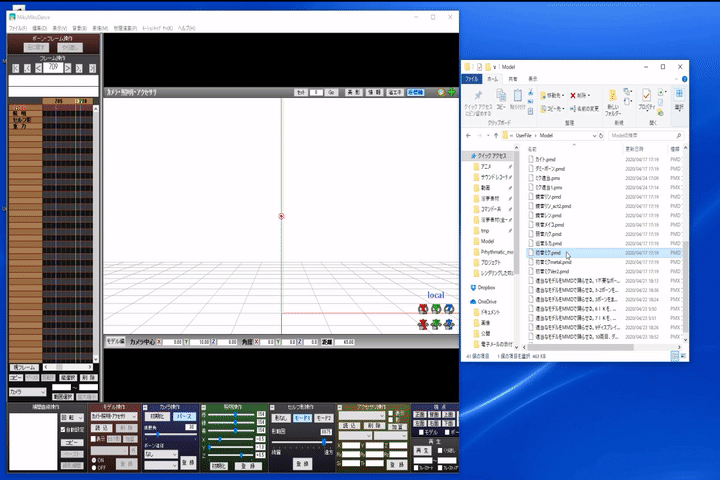
Task: Click the Cut scissors icon in Explorer
Action: tap(531, 92)
